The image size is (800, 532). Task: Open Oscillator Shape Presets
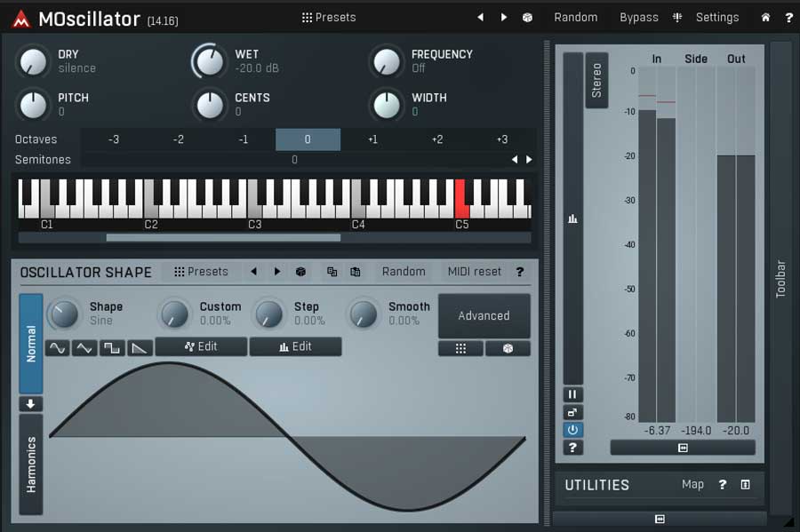(x=201, y=272)
